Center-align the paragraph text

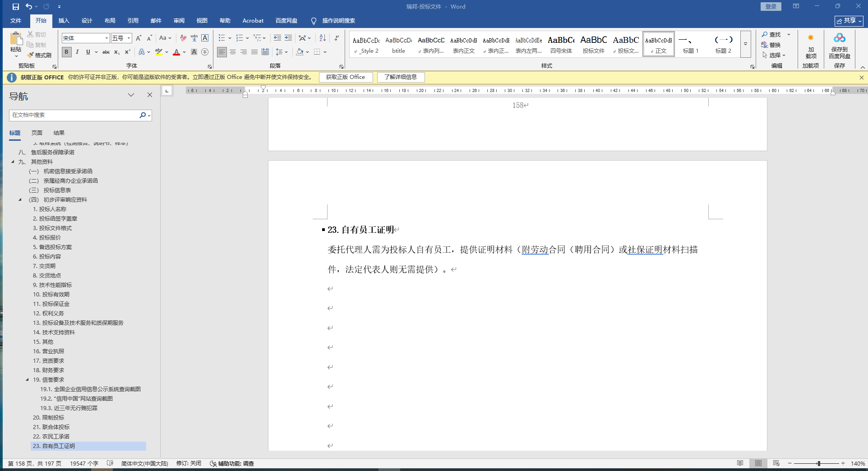pos(233,52)
